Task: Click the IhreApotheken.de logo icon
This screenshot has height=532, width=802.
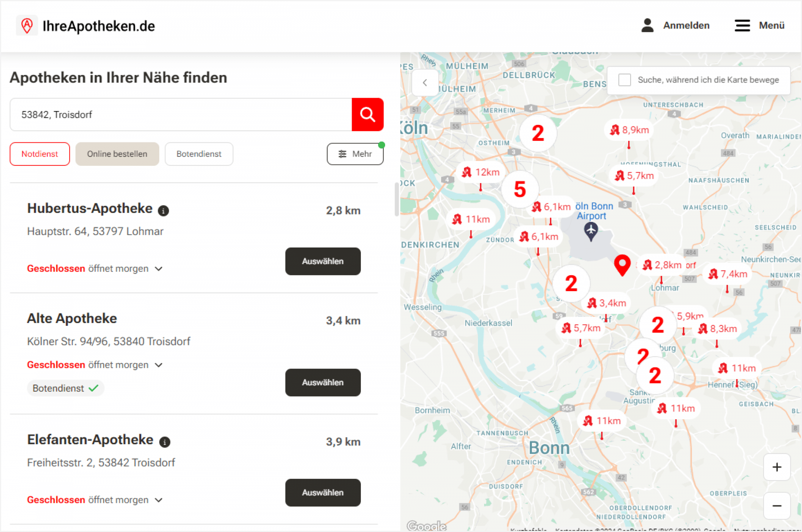Action: tap(27, 25)
